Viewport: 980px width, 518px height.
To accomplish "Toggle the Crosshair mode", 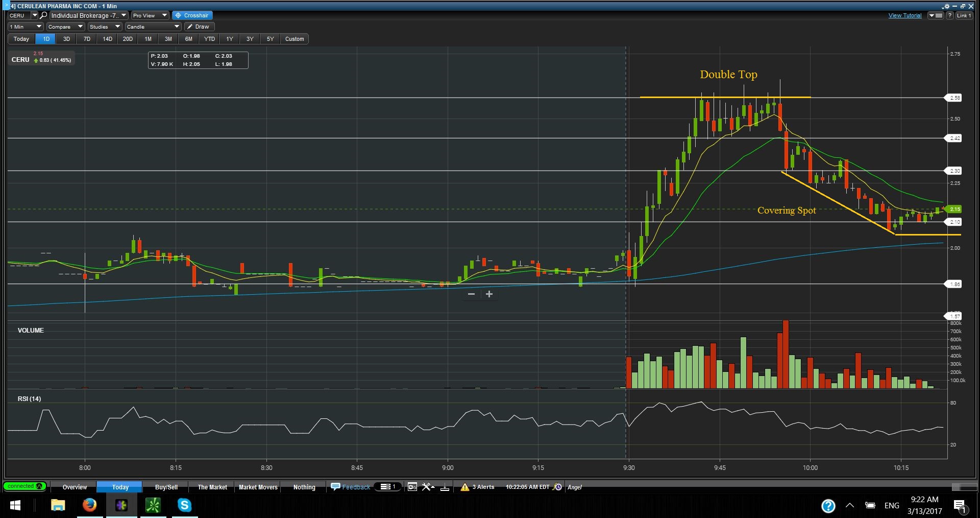I will pyautogui.click(x=192, y=15).
